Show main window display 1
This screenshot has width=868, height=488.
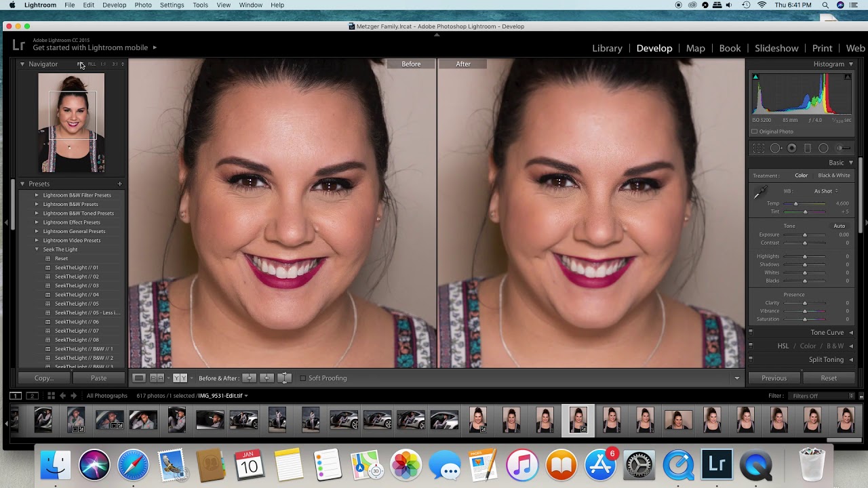(16, 396)
